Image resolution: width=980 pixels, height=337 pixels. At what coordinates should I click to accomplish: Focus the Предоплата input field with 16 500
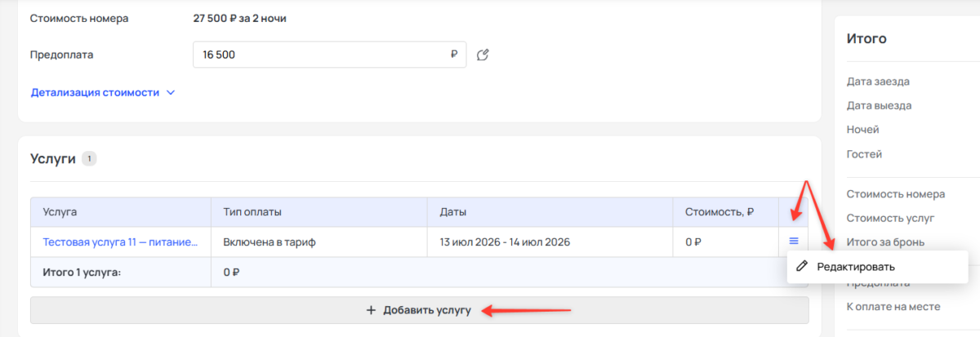click(329, 55)
